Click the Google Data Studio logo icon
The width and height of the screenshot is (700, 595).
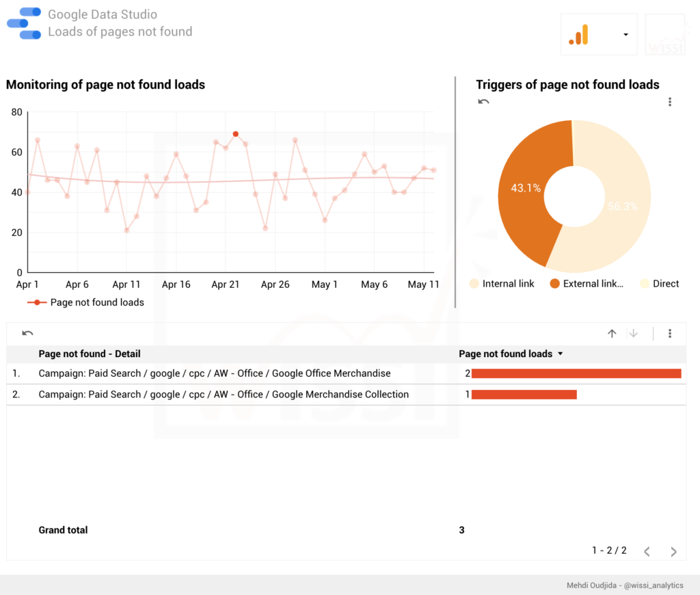click(x=24, y=23)
